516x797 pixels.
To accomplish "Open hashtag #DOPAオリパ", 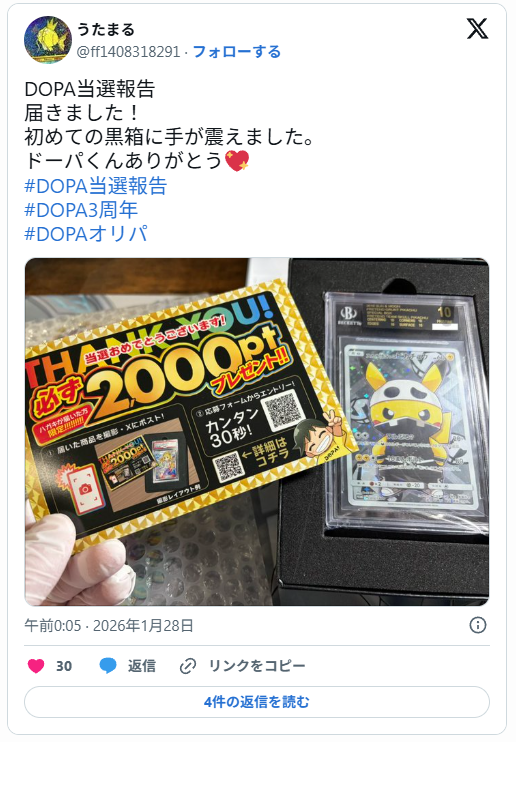I will coord(86,234).
